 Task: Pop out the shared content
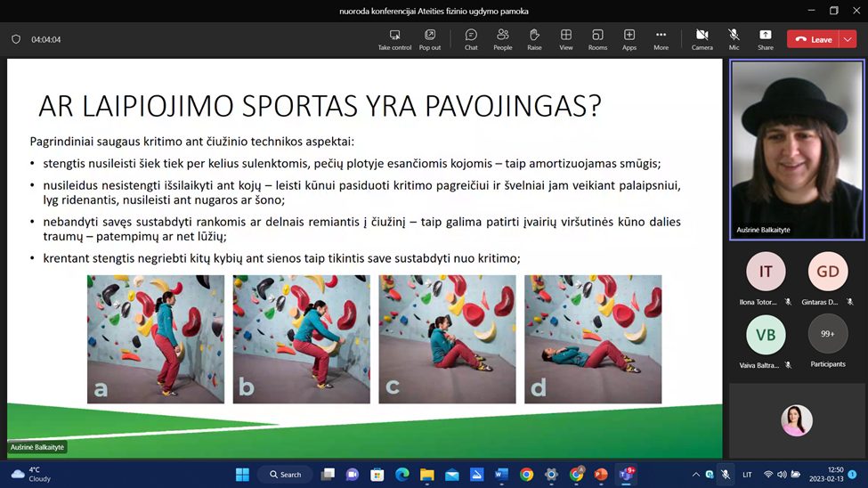430,38
